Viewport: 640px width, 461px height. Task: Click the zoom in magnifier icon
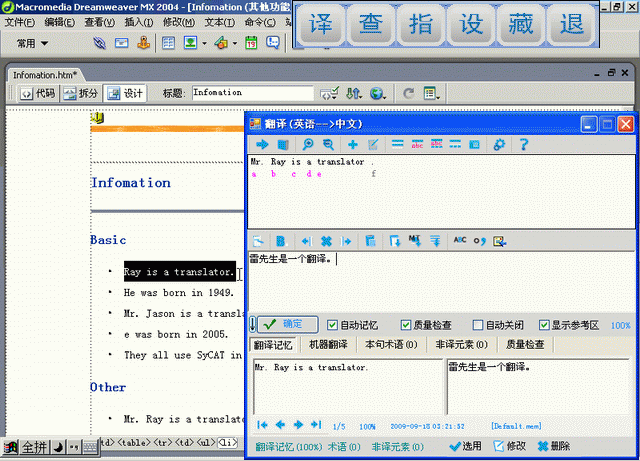click(306, 145)
